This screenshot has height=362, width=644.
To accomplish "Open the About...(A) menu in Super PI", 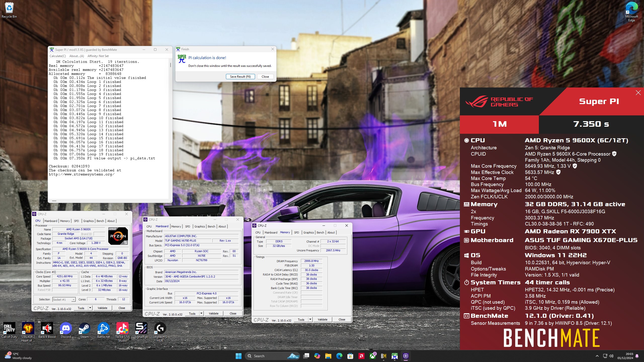I will pos(77,56).
